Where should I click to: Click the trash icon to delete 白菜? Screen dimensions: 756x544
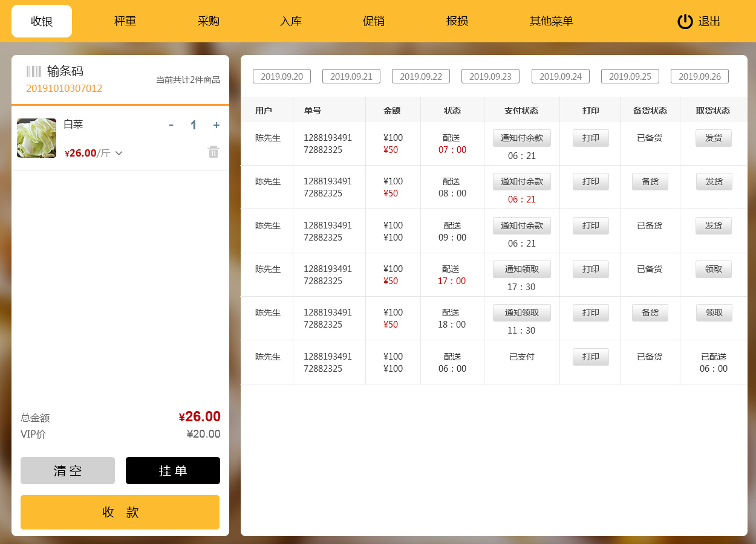(213, 152)
